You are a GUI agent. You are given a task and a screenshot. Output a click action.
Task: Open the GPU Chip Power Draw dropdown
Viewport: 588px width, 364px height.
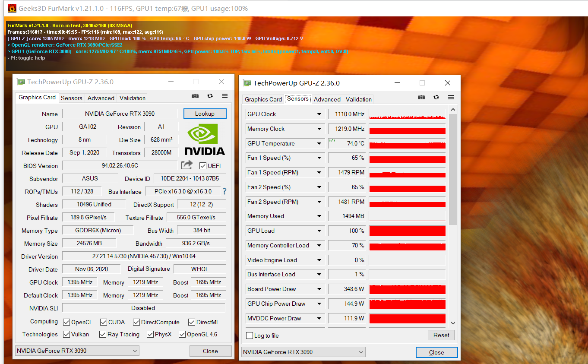319,304
